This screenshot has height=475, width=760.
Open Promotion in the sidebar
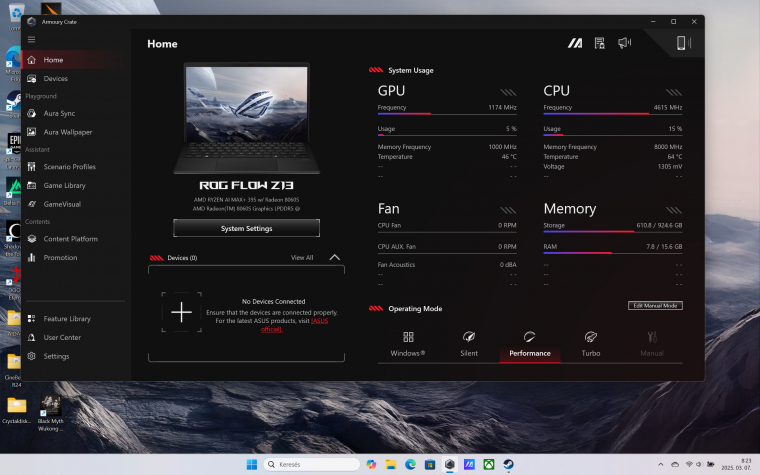coord(73,257)
